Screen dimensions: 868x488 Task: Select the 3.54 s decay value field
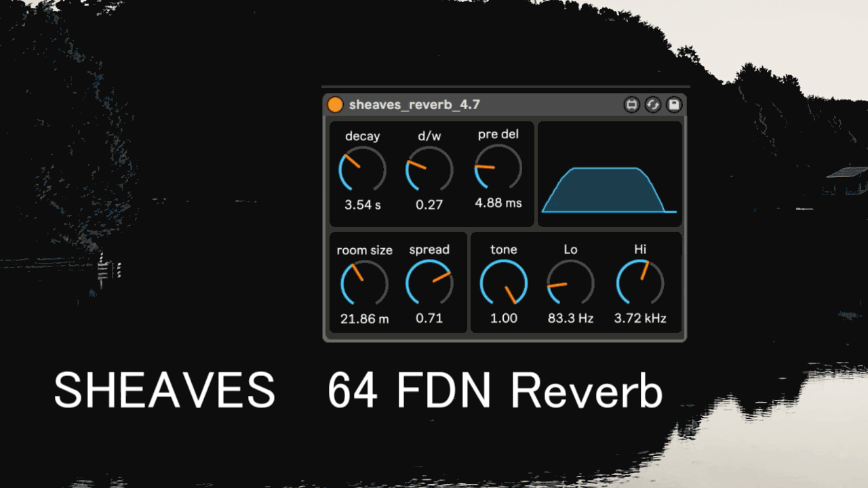[x=362, y=205]
